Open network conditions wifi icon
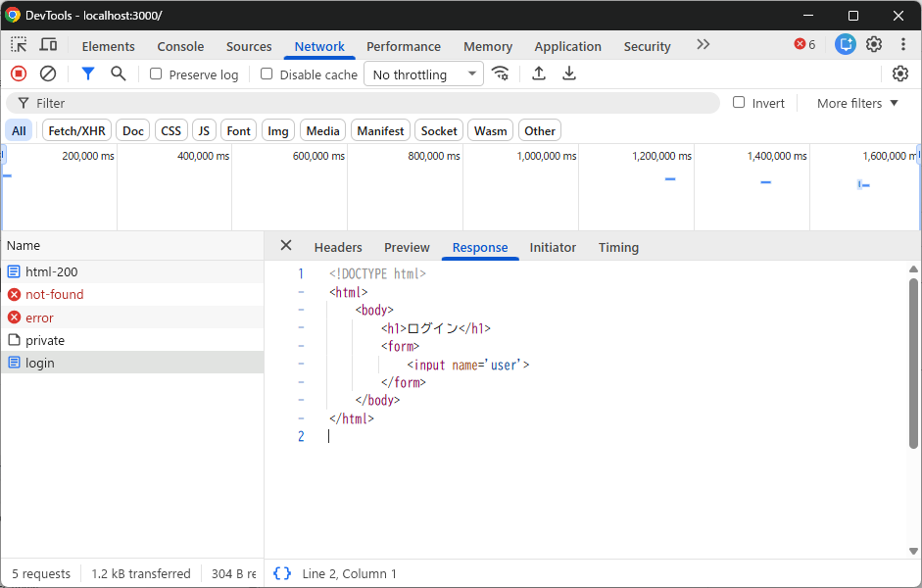 click(501, 74)
